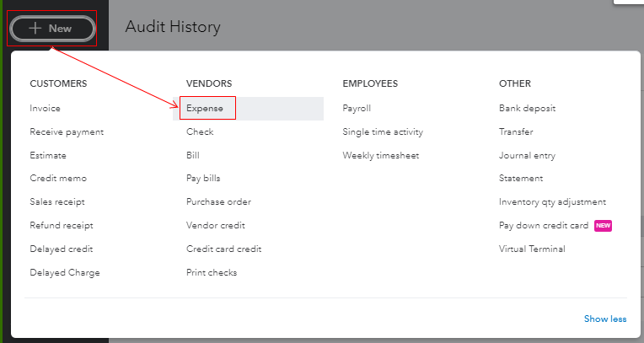Choose Refund receipt
Screen dimensions: 644x343
[62, 226]
